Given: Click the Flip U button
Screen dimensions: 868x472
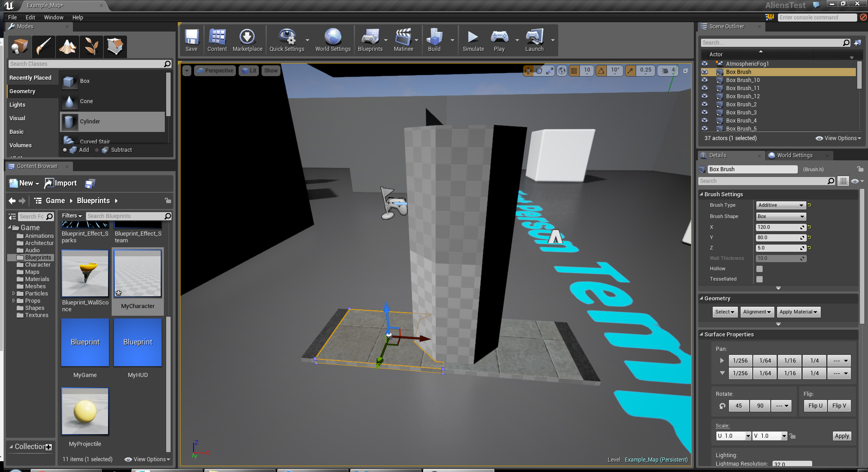Looking at the screenshot, I should click(815, 406).
